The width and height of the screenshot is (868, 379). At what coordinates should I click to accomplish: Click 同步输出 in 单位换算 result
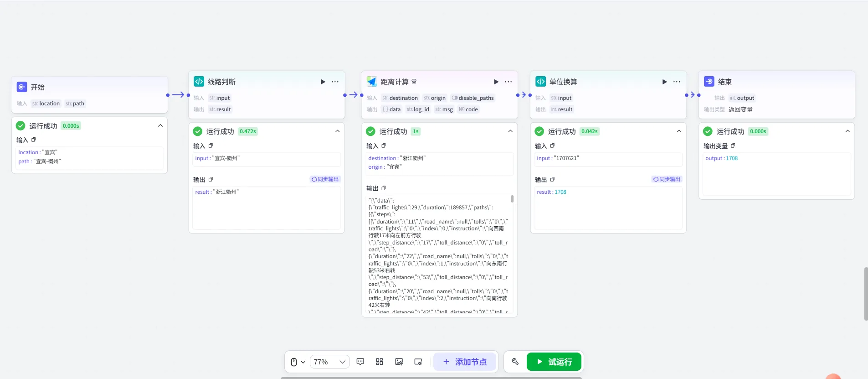(x=667, y=179)
